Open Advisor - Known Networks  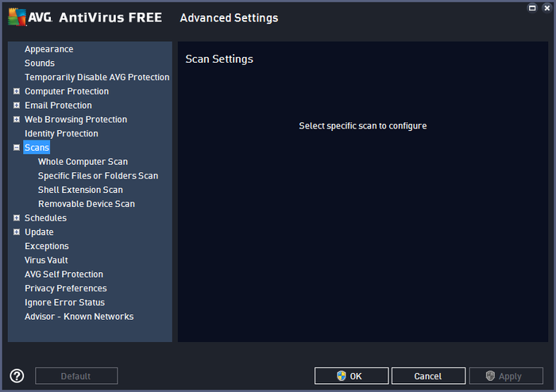[x=79, y=317]
